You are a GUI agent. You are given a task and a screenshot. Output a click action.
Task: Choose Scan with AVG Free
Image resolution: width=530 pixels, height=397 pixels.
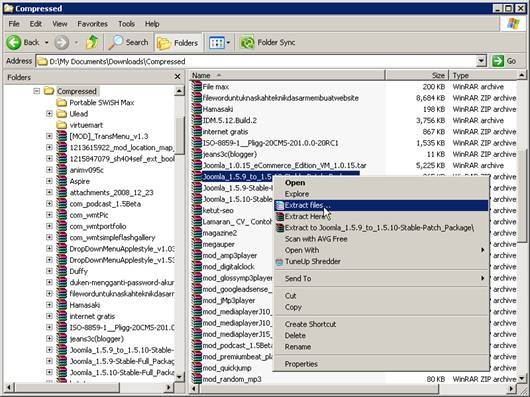click(381, 239)
